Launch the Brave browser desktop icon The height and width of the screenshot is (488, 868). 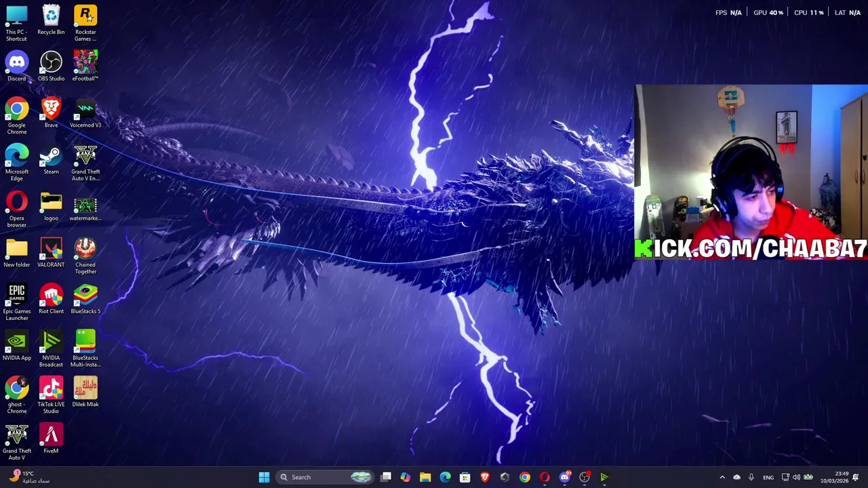coord(51,113)
